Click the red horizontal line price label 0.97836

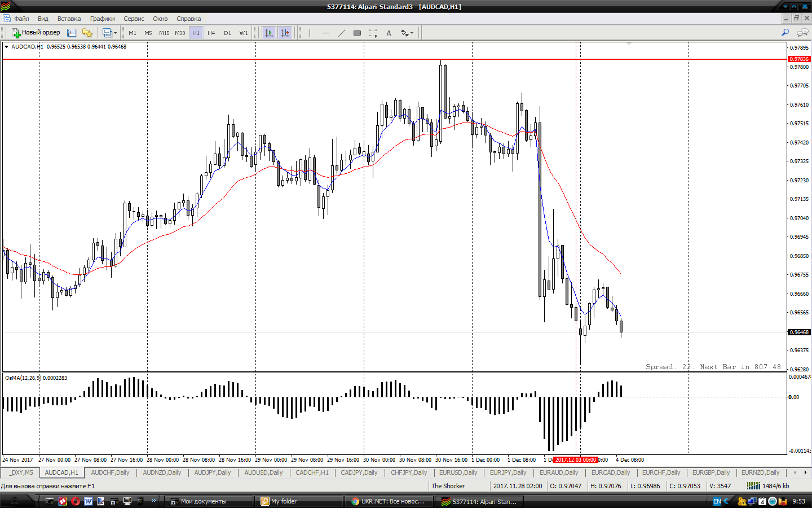tap(799, 59)
